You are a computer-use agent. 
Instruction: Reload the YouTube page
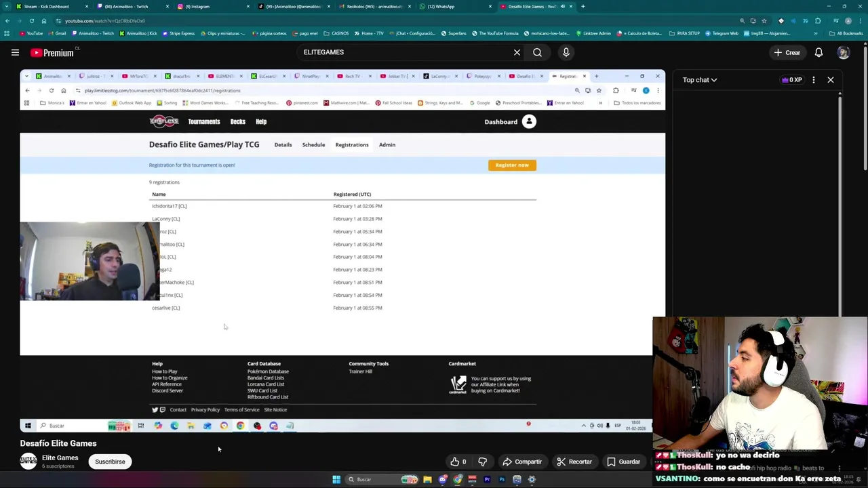coord(31,21)
